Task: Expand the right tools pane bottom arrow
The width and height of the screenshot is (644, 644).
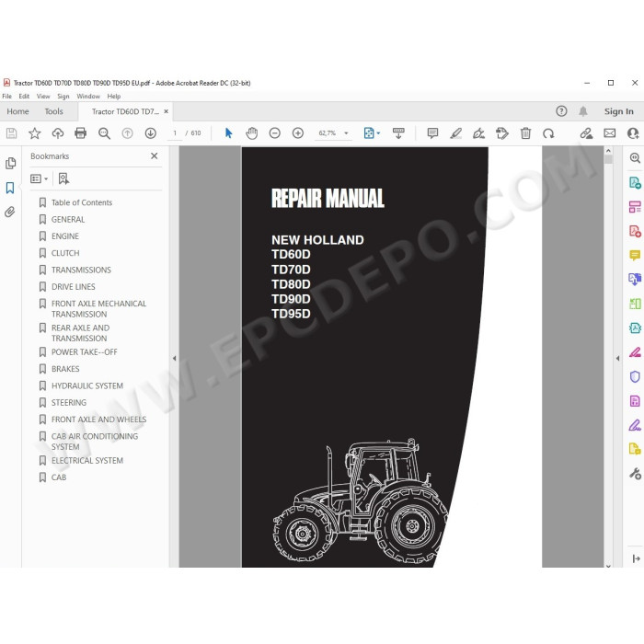Action: (636, 558)
